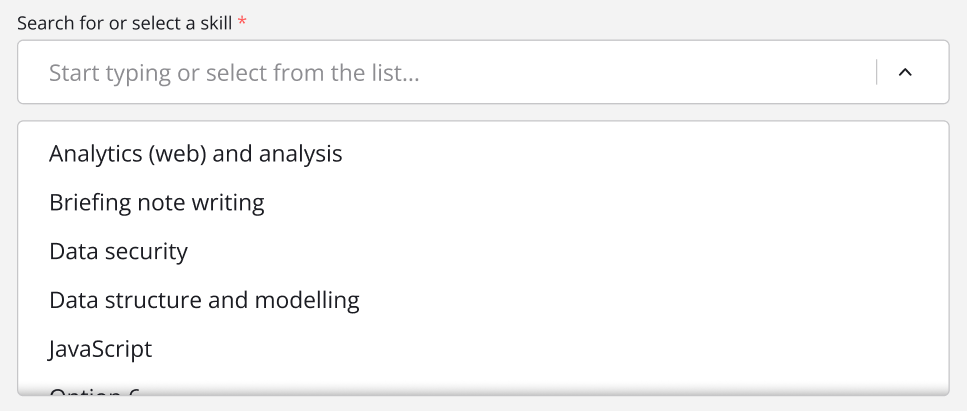Select the "Data security" skill
967x411 pixels.
(x=118, y=251)
